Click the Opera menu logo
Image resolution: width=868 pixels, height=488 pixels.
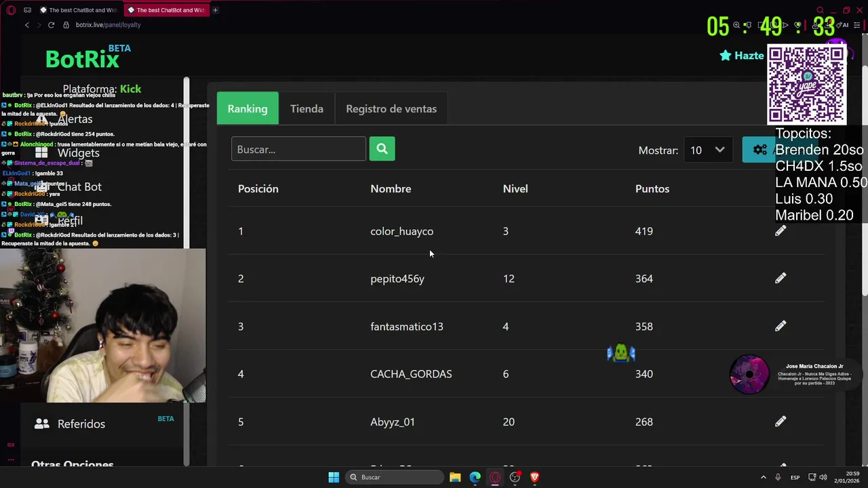(x=11, y=10)
